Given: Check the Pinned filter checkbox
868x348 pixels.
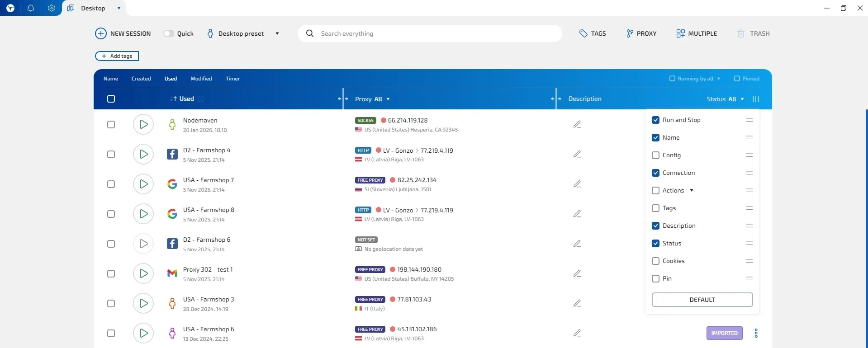Looking at the screenshot, I should pos(737,79).
